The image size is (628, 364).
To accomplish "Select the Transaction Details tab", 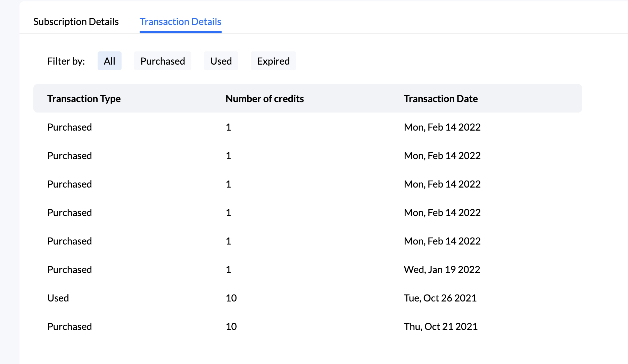I will (x=180, y=22).
